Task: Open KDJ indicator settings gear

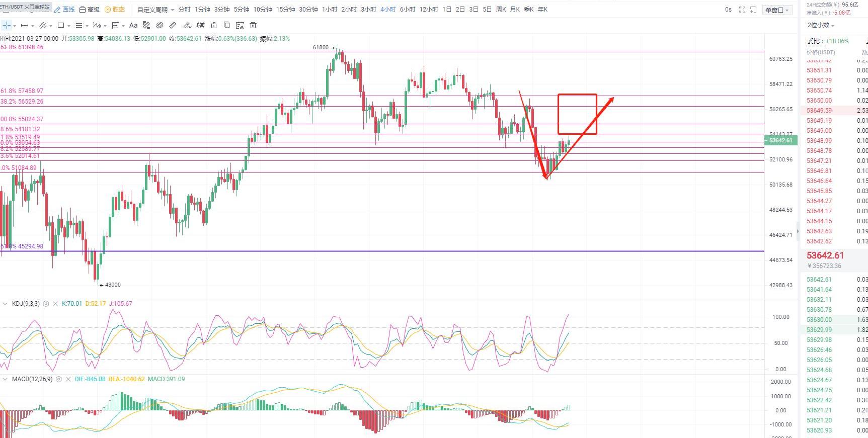Action: [46, 304]
